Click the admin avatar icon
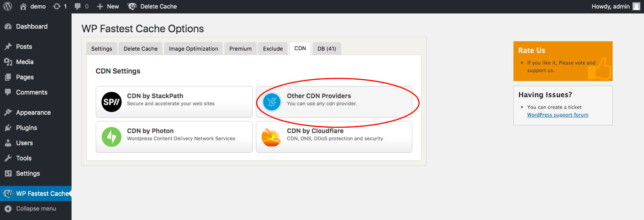644x220 pixels. (636, 6)
